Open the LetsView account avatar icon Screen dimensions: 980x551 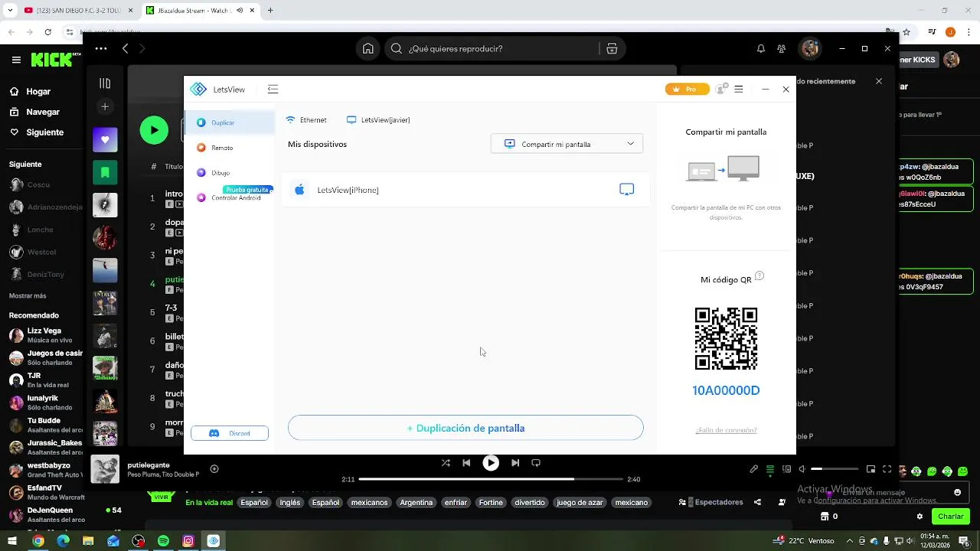pos(720,90)
